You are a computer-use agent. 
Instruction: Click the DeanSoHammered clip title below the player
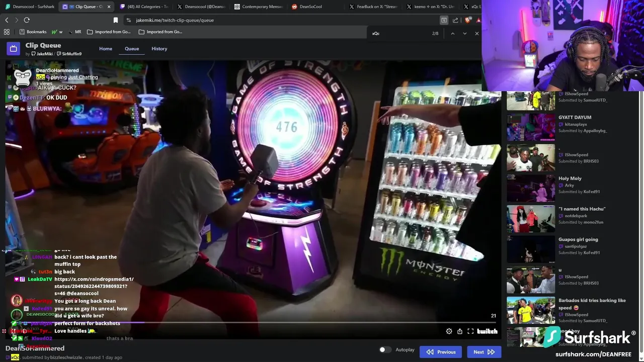tap(35, 348)
